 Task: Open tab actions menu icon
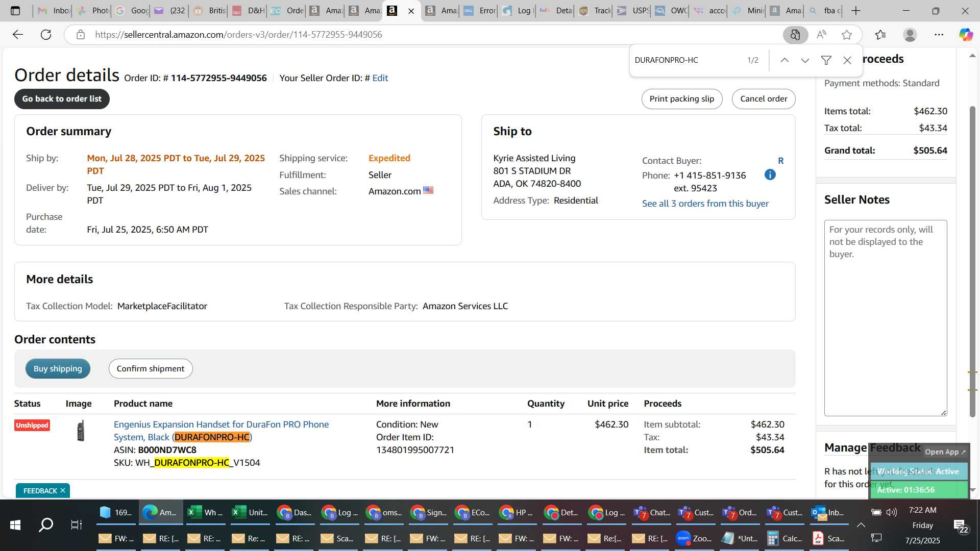coord(15,11)
